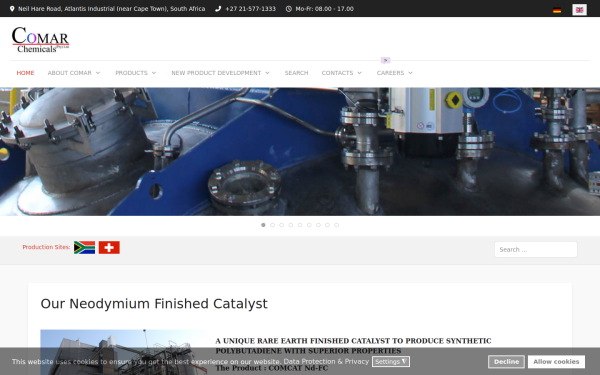600x375 pixels.
Task: Click Allow cookies button
Action: (556, 362)
